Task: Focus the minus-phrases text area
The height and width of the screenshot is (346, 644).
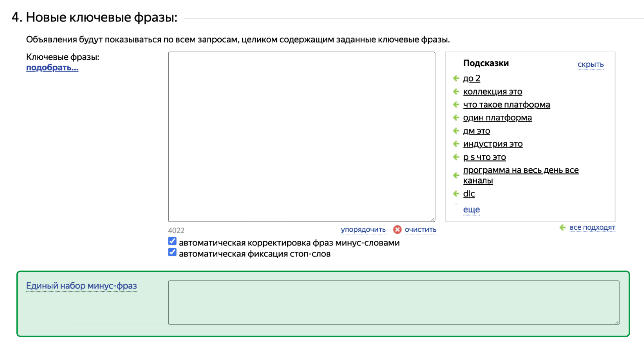Action: tap(394, 302)
